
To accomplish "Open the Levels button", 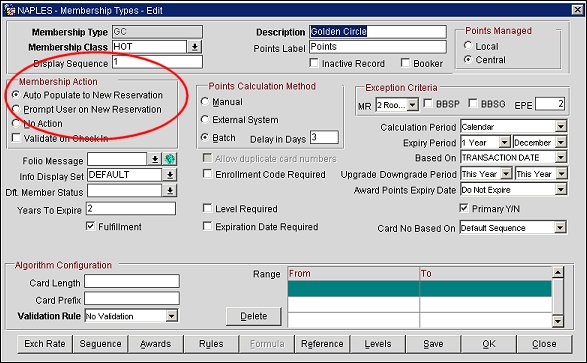I will [x=378, y=344].
